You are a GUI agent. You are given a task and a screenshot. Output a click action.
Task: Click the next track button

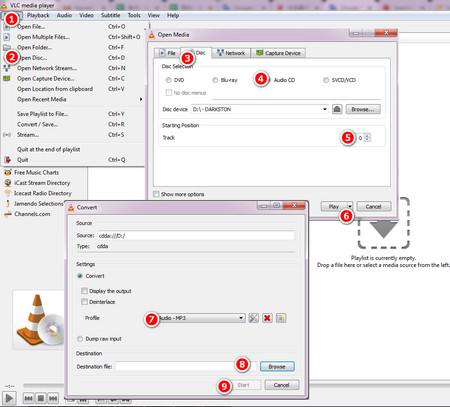[53, 398]
